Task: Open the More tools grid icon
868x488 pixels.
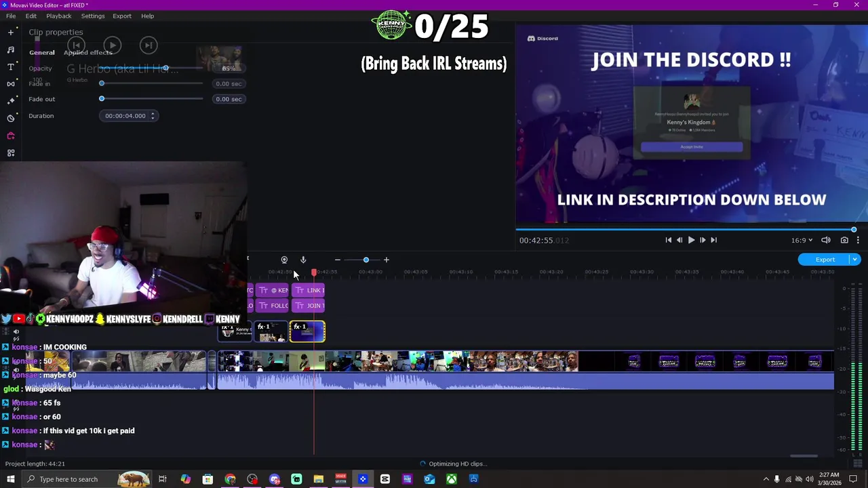Action: [x=10, y=153]
